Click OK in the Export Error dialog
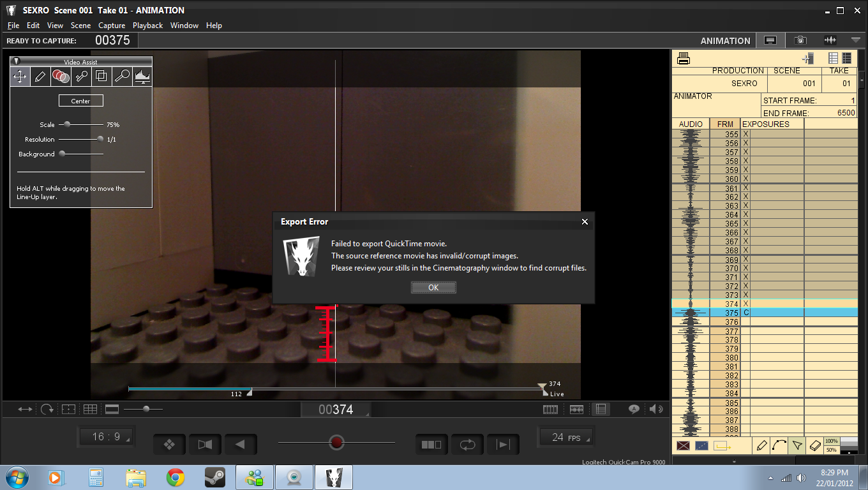Screen dimensions: 868x490 [433, 288]
